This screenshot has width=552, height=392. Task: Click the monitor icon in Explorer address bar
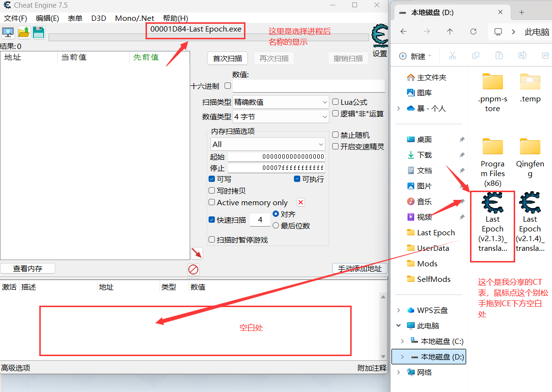498,32
